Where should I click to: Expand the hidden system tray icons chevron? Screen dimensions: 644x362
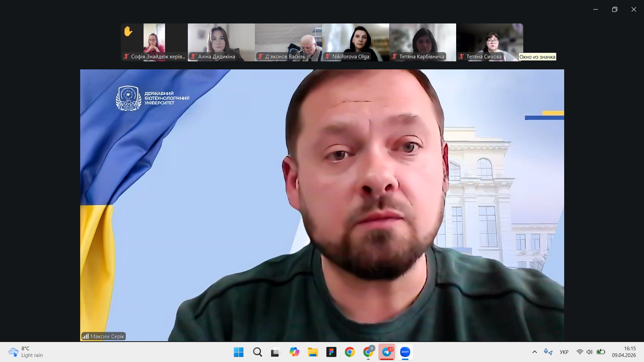[x=534, y=352]
